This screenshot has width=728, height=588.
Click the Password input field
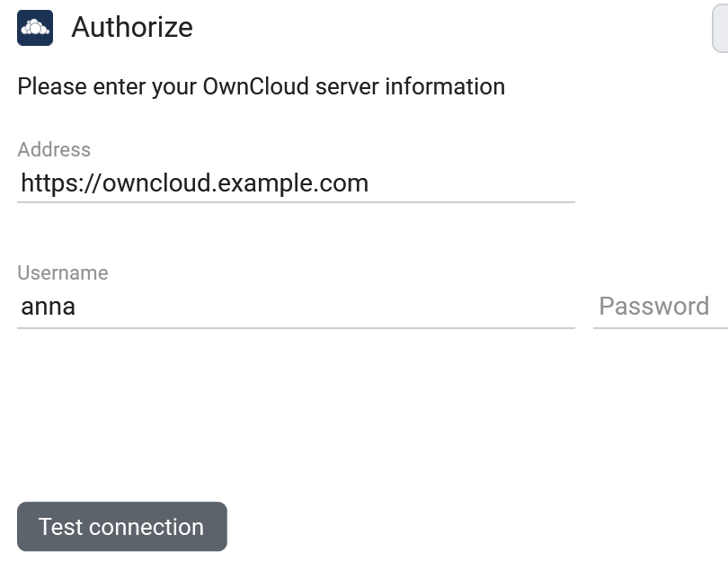(661, 307)
